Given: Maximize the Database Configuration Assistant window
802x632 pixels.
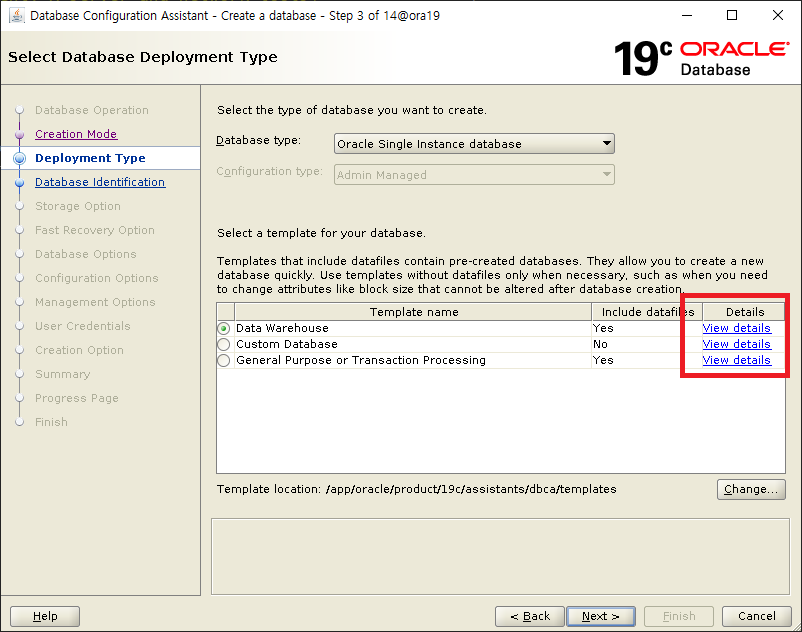Looking at the screenshot, I should click(732, 15).
